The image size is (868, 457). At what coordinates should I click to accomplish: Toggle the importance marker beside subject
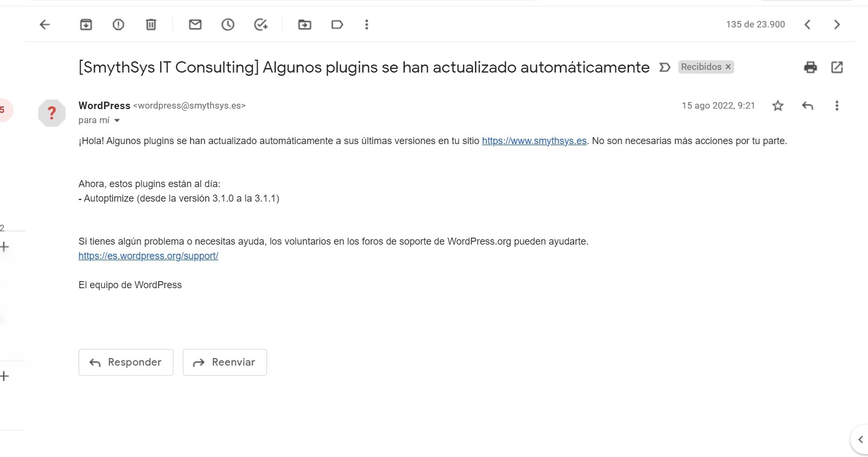click(x=665, y=67)
